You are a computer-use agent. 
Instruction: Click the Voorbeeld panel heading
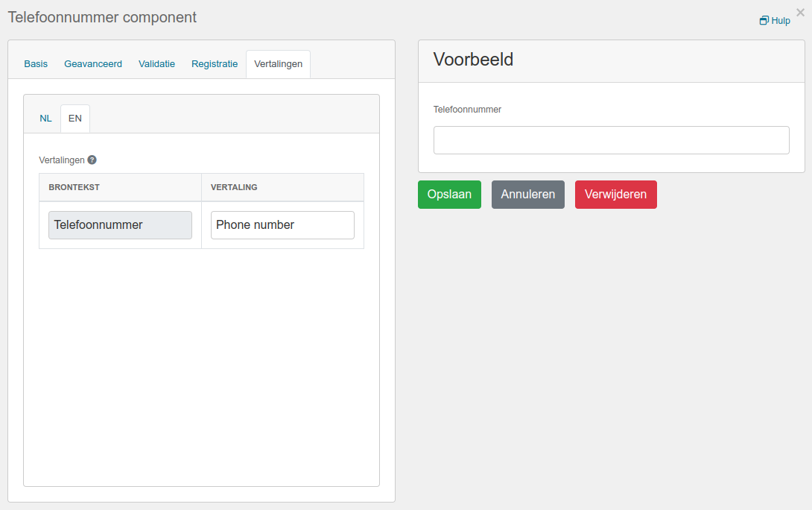(x=473, y=60)
